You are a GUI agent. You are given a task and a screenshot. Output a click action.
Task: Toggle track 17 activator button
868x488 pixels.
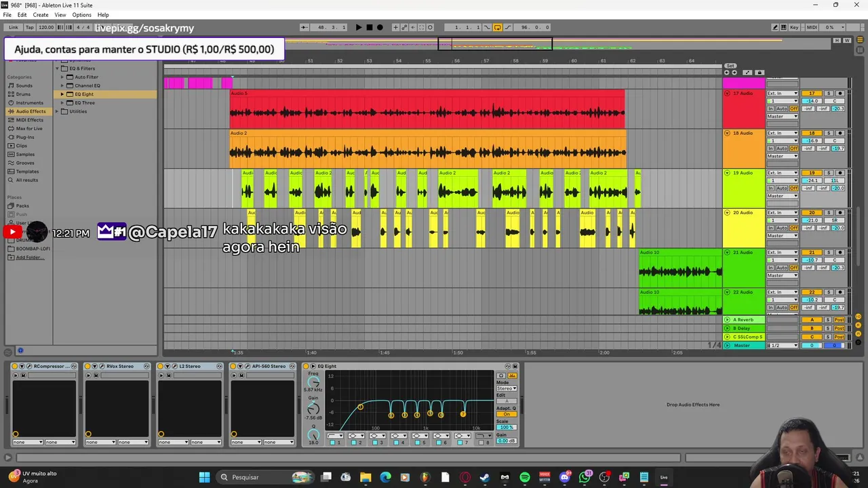tap(812, 94)
